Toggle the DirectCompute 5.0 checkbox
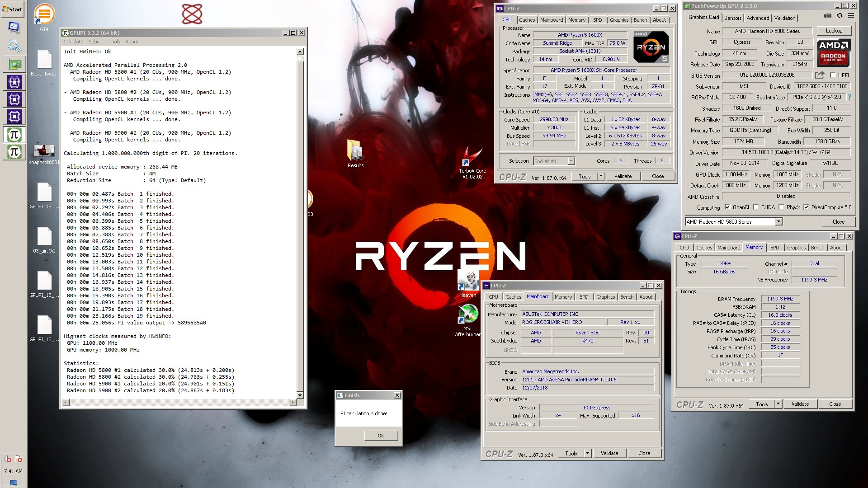Image resolution: width=868 pixels, height=488 pixels. point(806,207)
